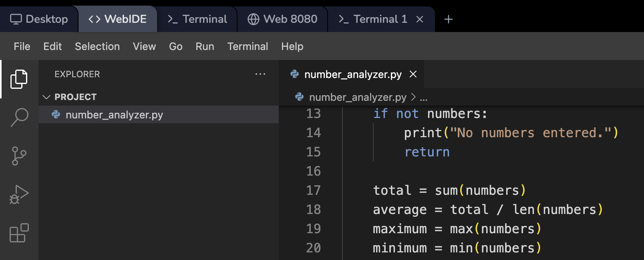Click line number 13 in gutter

[314, 114]
